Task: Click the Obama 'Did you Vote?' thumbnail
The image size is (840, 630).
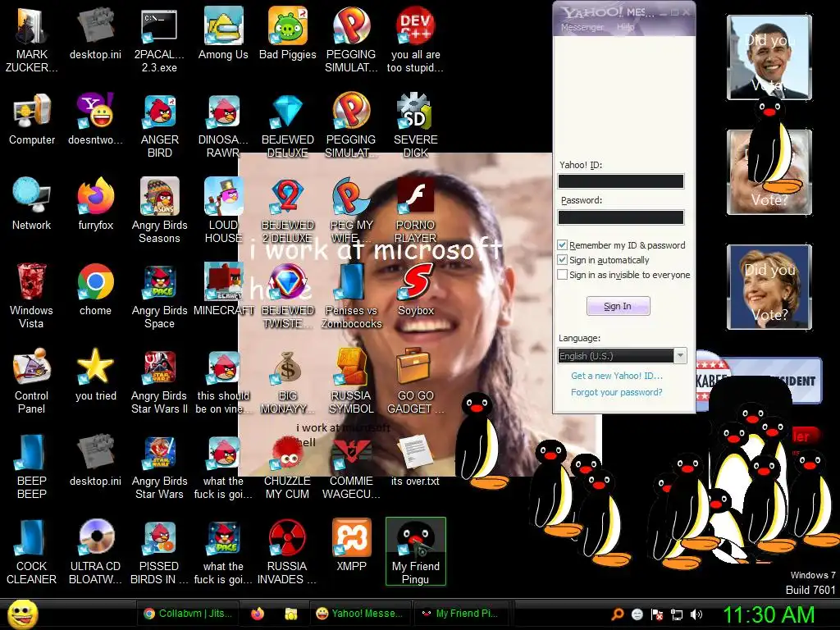Action: pyautogui.click(x=769, y=57)
